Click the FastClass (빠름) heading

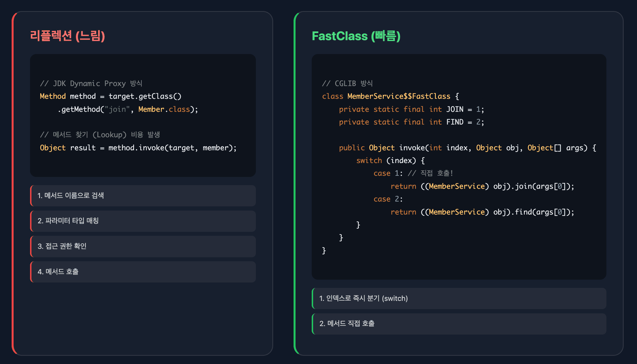click(356, 36)
